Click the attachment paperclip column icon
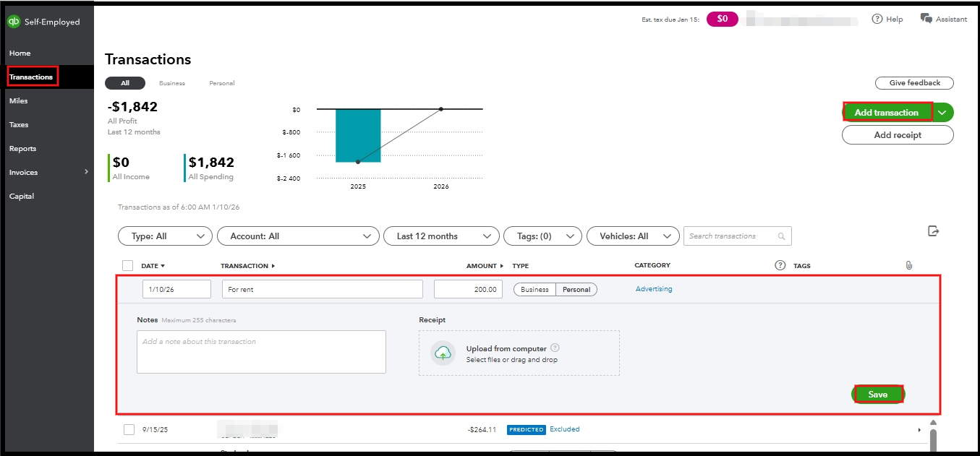This screenshot has height=456, width=980. click(x=909, y=265)
